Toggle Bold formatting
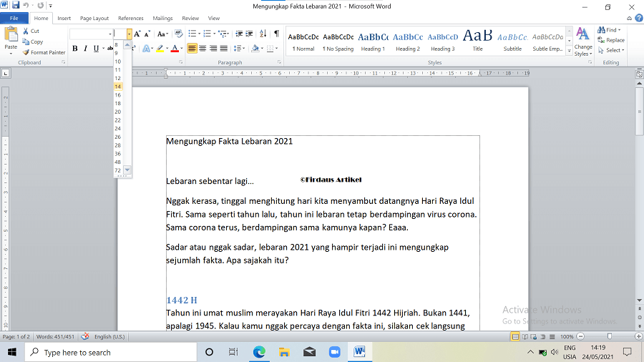The width and height of the screenshot is (644, 362). pyautogui.click(x=74, y=49)
